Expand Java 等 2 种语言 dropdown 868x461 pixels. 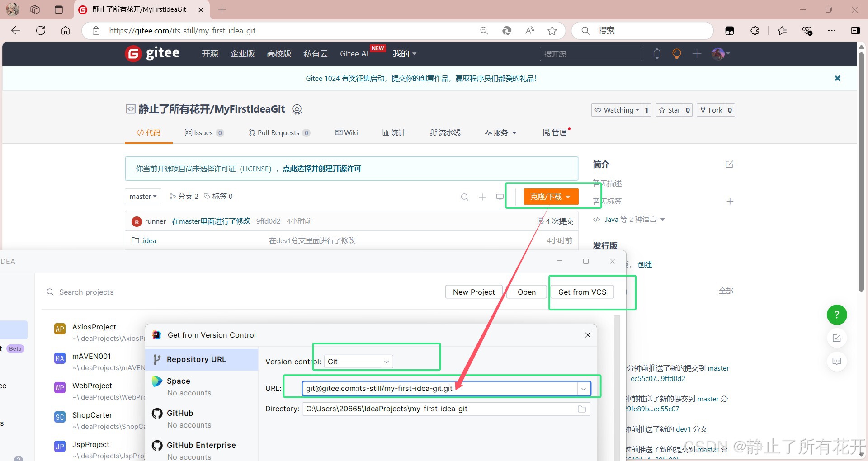click(629, 219)
